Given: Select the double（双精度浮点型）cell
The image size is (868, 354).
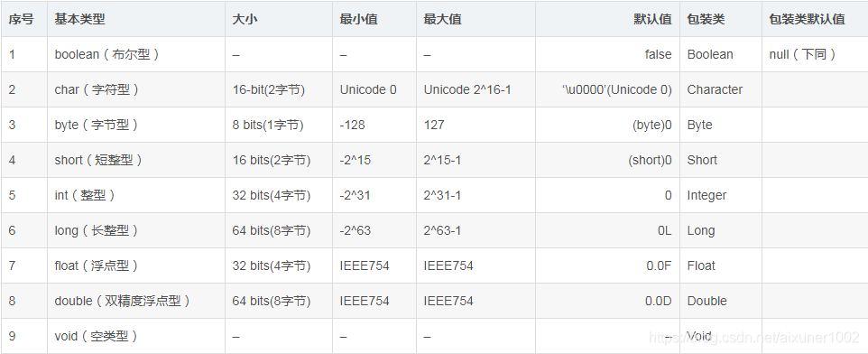Looking at the screenshot, I should 135,301.
